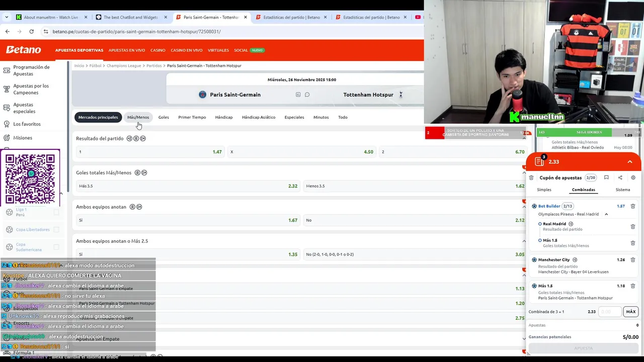Remove the Más 1.5 leg under Olympiacos match
The height and width of the screenshot is (362, 644).
point(633,243)
